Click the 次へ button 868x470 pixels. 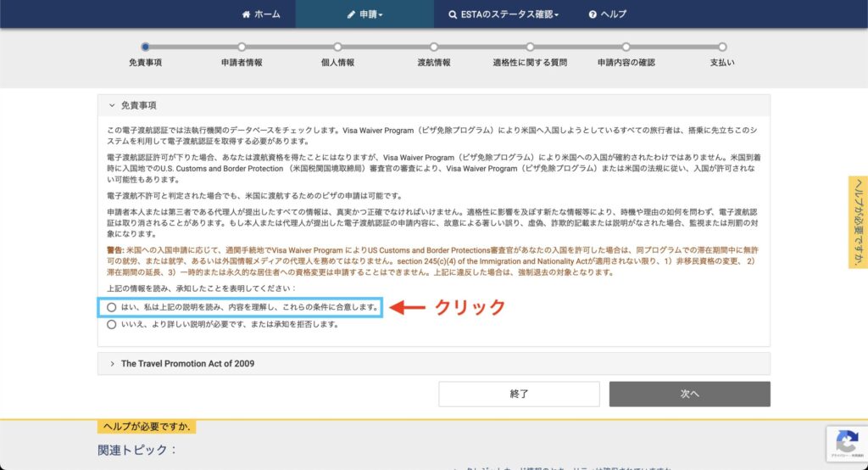[x=689, y=394]
